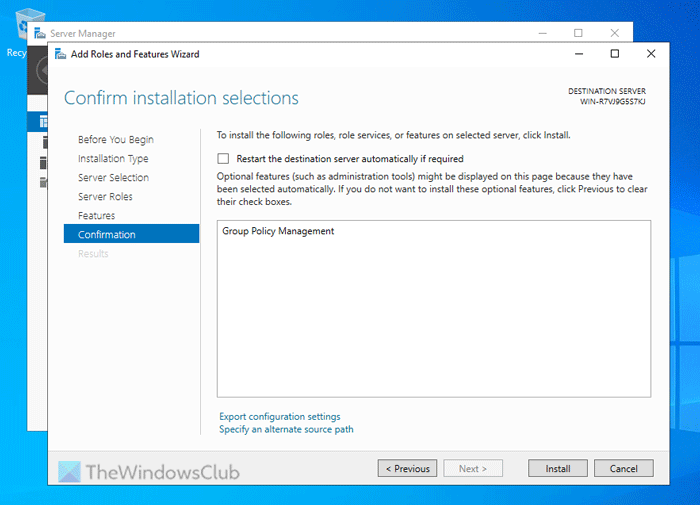Select Group Policy Management in the list

[278, 231]
